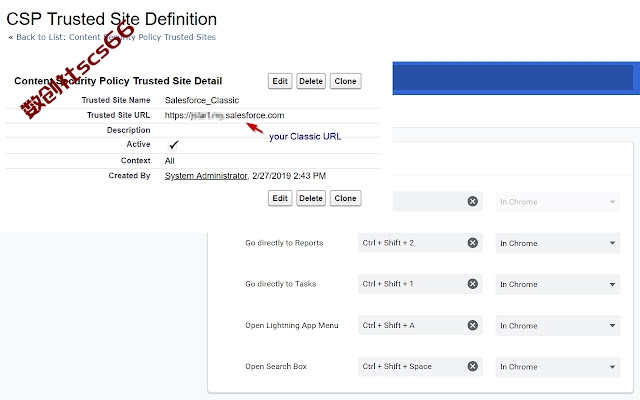Click the CSP Trusted Site Definition heading
Image resolution: width=640 pixels, height=400 pixels.
(x=111, y=19)
